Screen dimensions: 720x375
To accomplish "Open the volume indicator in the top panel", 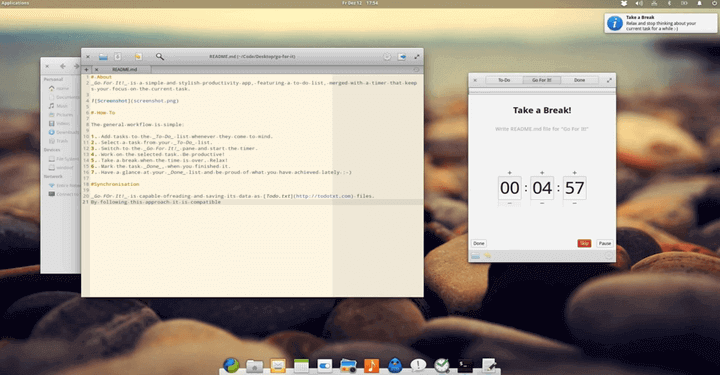I will click(x=639, y=3).
